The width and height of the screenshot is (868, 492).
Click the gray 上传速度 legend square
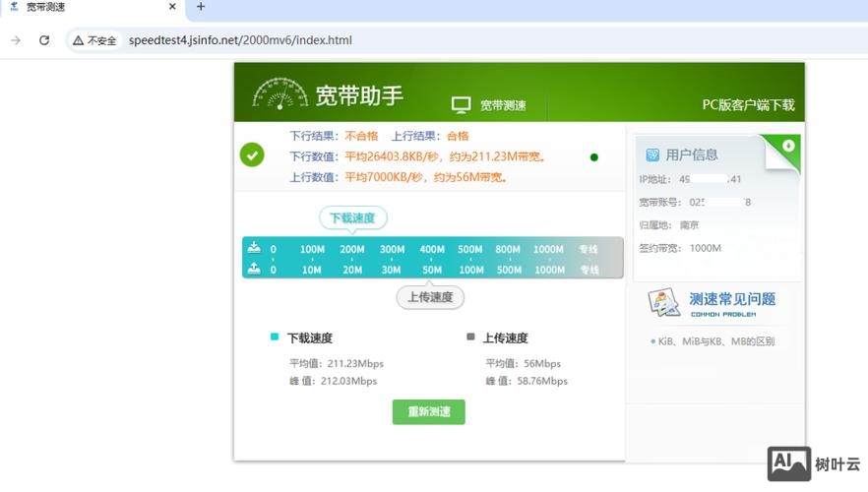(x=470, y=337)
